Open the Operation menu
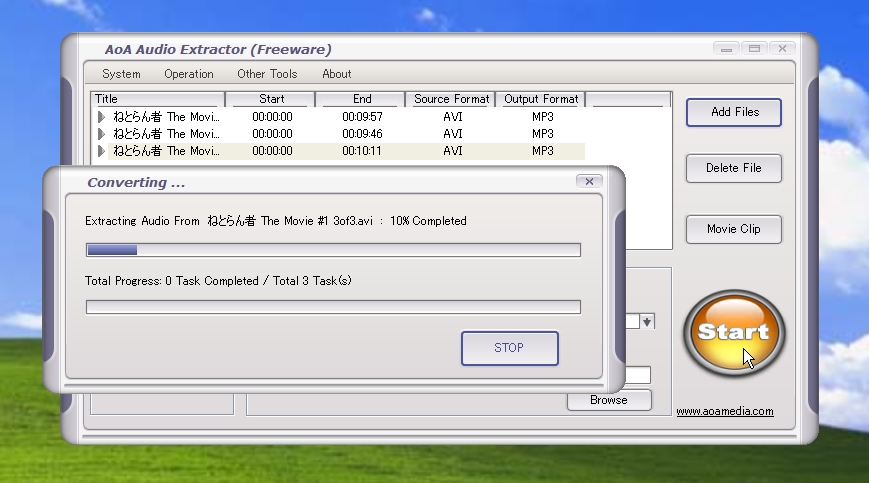 tap(188, 74)
